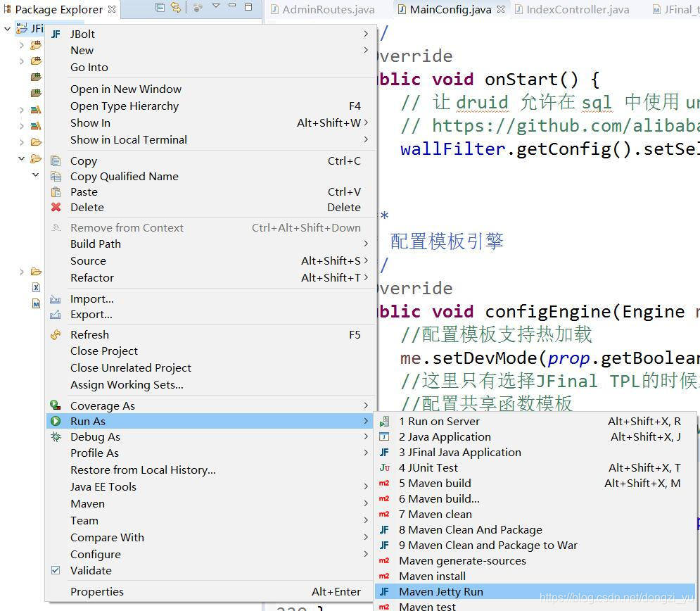The width and height of the screenshot is (700, 611).
Task: Click m2 icon beside Maven generate-sources
Action: click(384, 561)
